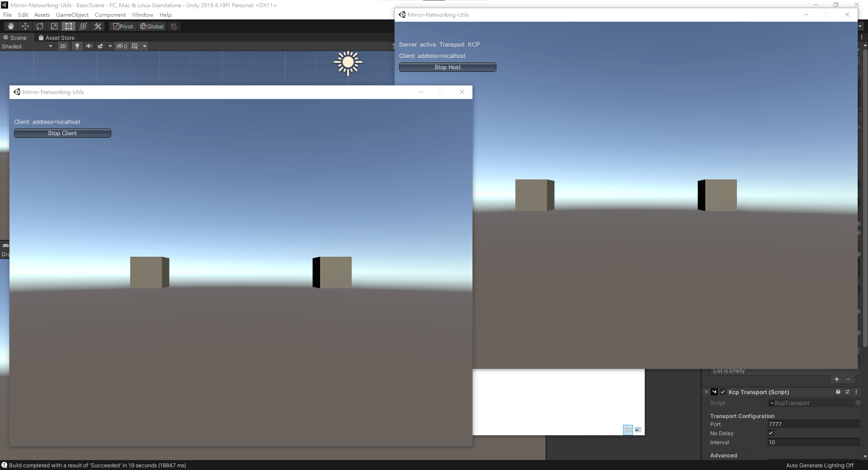Select the Hand tool in Unity toolbar
This screenshot has height=470, width=868.
tap(10, 26)
